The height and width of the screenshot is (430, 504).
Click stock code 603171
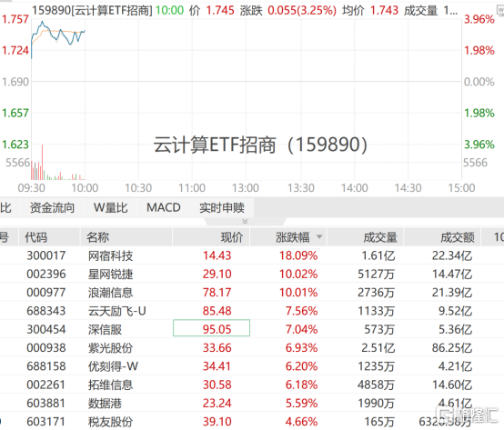(x=46, y=422)
